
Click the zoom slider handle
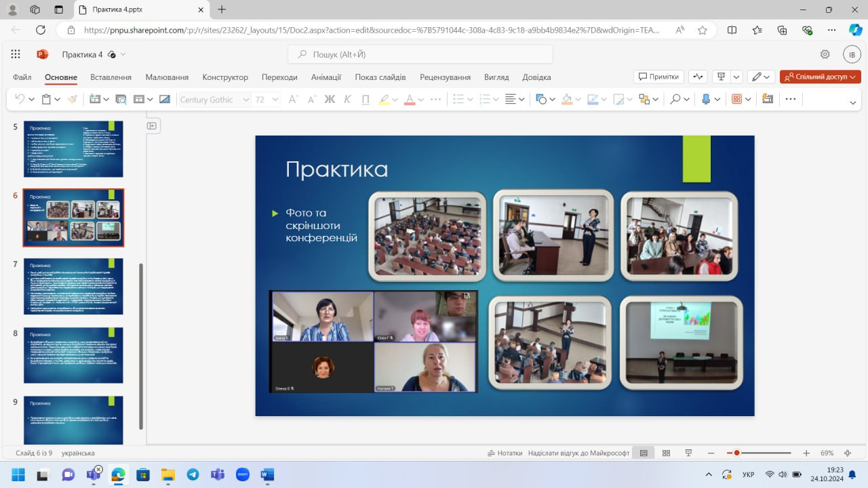pos(736,453)
